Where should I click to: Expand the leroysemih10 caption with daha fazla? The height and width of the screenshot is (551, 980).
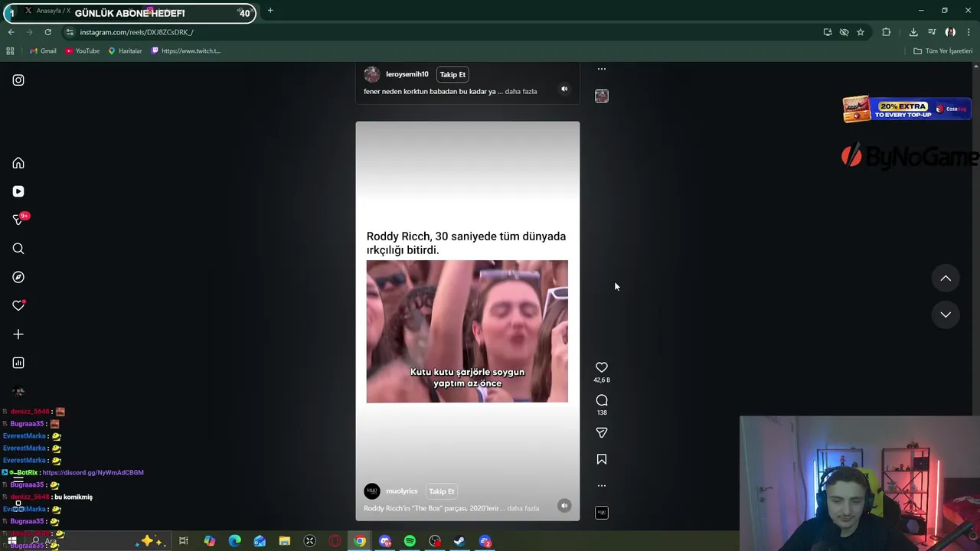pos(521,91)
